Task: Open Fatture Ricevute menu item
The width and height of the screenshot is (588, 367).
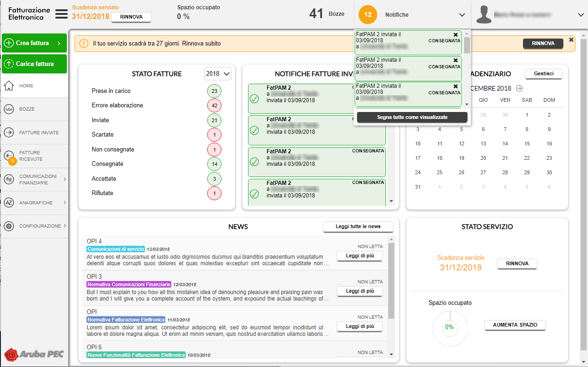Action: (x=30, y=156)
